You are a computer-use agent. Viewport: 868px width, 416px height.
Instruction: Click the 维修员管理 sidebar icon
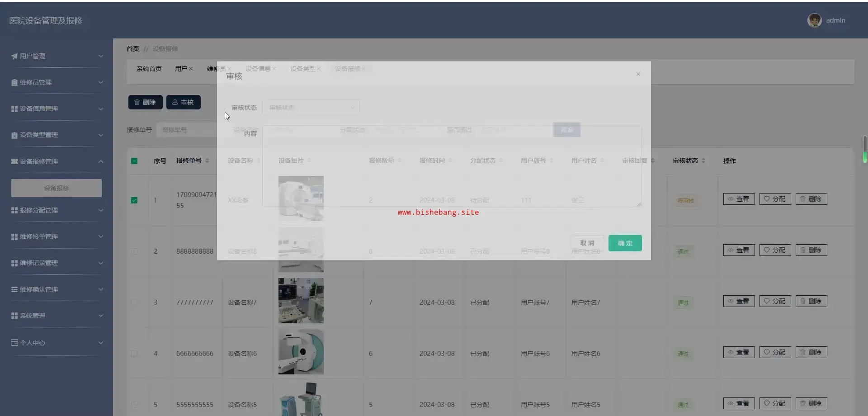(x=14, y=82)
